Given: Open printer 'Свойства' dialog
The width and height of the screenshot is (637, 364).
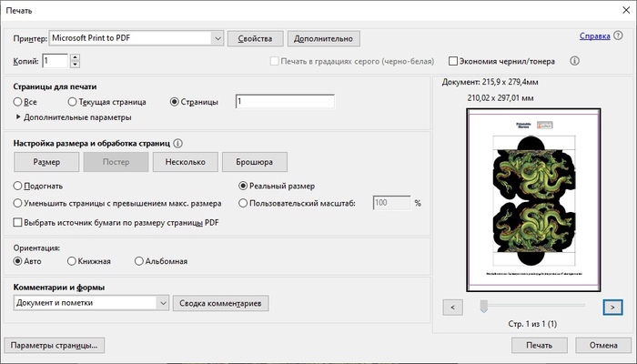Looking at the screenshot, I should 255,38.
